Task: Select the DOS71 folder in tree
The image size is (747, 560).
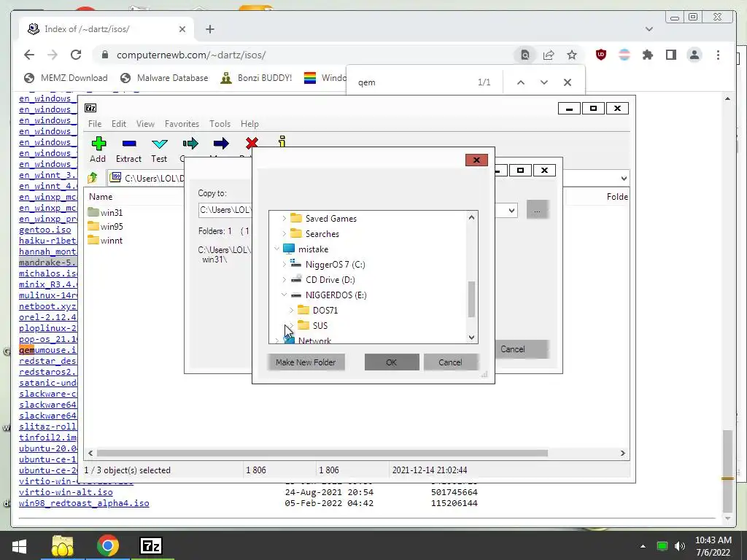Action: tap(325, 311)
